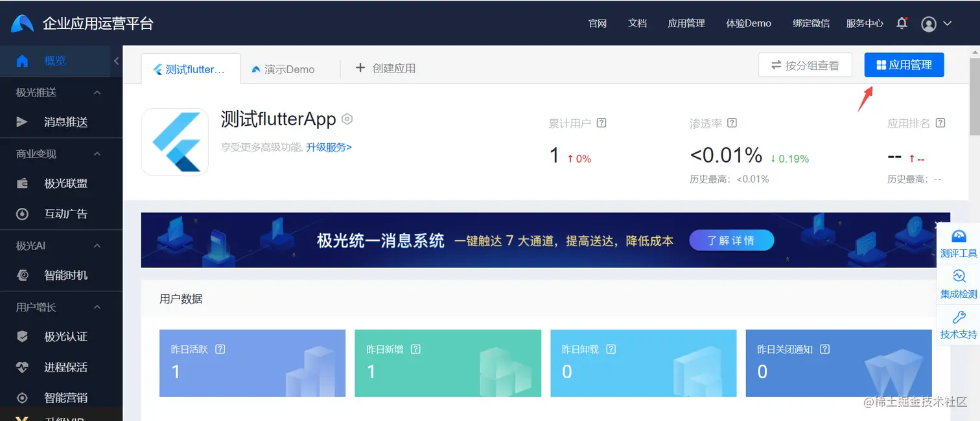
Task: Open 极光联盟 in sidebar
Action: pos(61,183)
